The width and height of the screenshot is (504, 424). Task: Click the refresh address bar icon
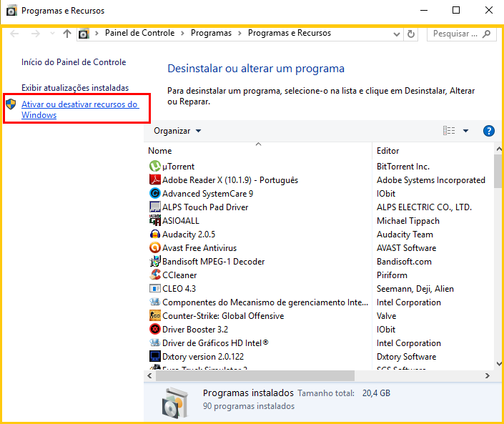pyautogui.click(x=411, y=34)
